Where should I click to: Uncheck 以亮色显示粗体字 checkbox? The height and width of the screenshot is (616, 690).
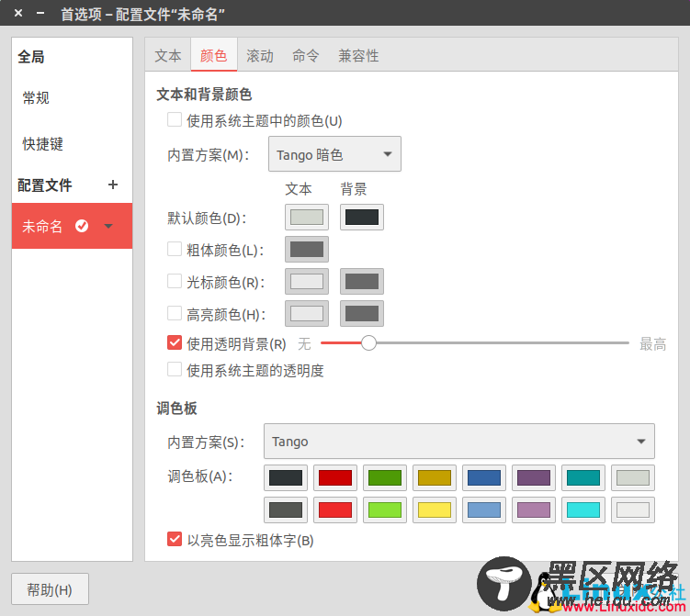[x=175, y=539]
